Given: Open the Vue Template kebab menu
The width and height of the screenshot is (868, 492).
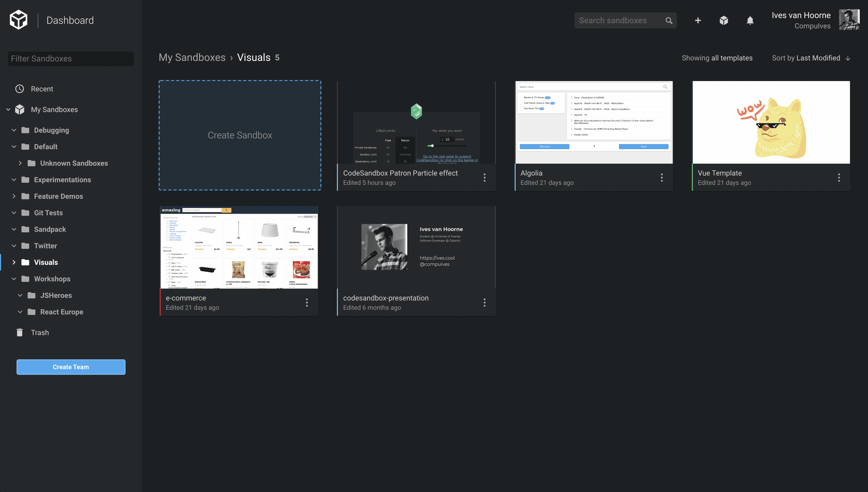Looking at the screenshot, I should 839,177.
